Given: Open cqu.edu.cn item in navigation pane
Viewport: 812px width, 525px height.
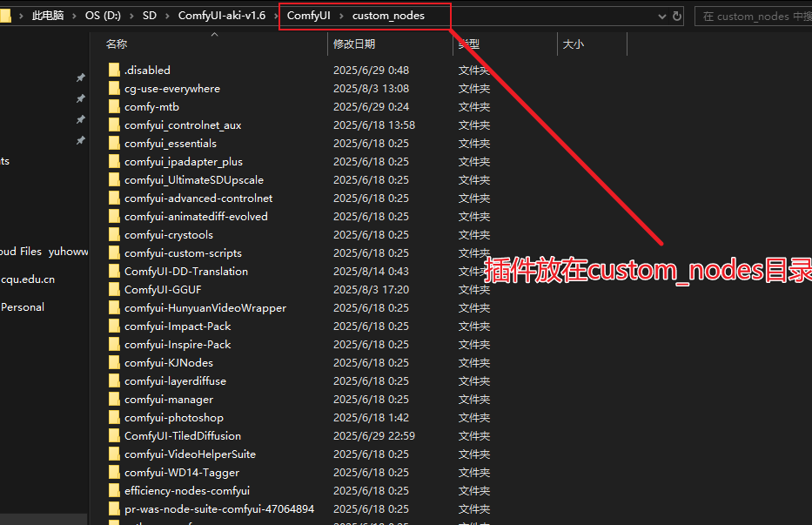Looking at the screenshot, I should tap(28, 279).
